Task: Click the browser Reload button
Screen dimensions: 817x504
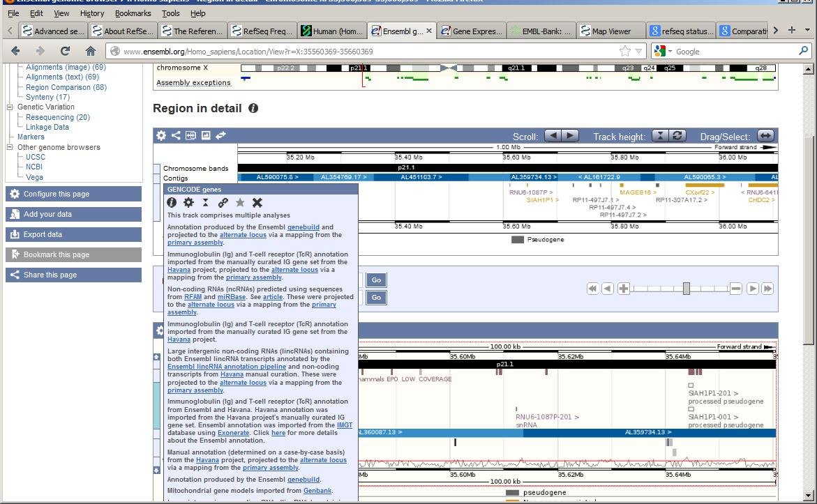Action: [65, 51]
